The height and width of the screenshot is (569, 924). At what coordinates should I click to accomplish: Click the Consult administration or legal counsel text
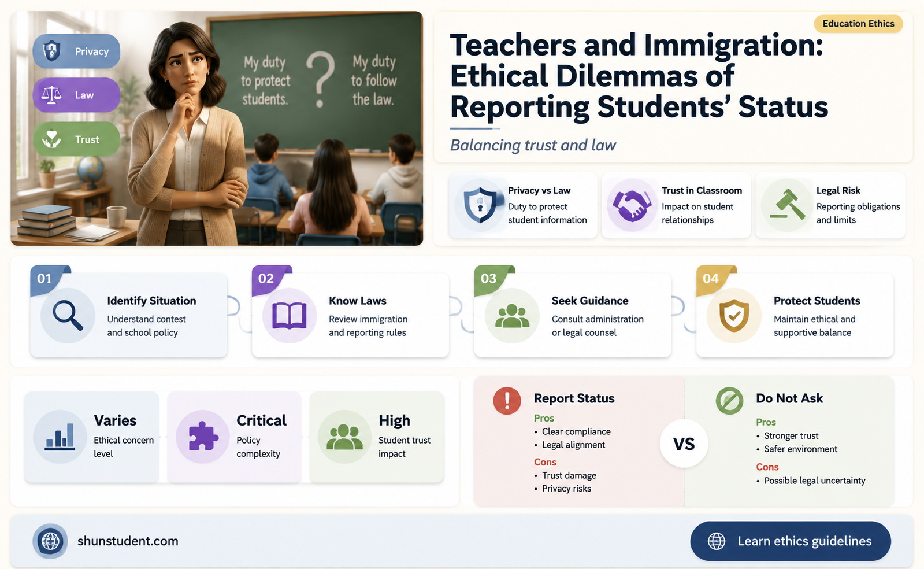[598, 326]
